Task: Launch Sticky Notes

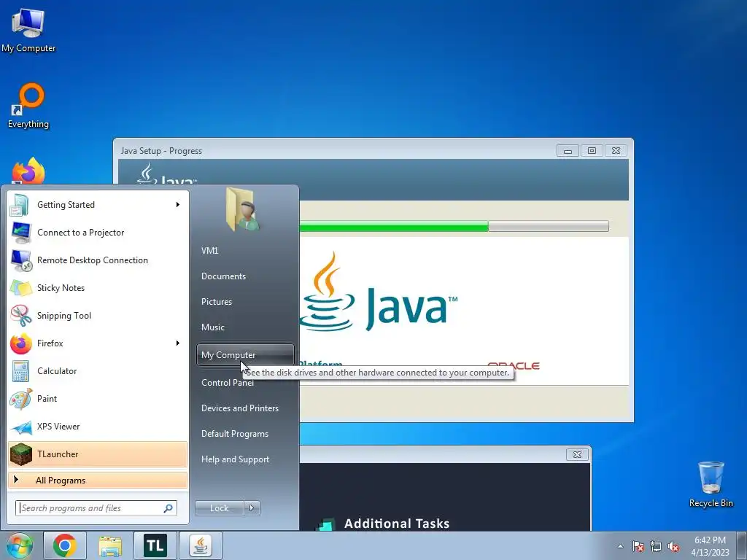Action: (98, 287)
